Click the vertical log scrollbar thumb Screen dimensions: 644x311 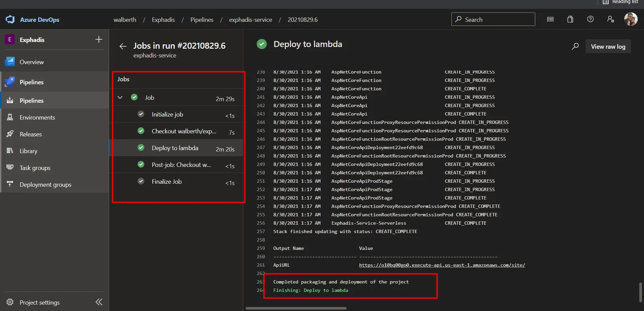click(x=641, y=292)
